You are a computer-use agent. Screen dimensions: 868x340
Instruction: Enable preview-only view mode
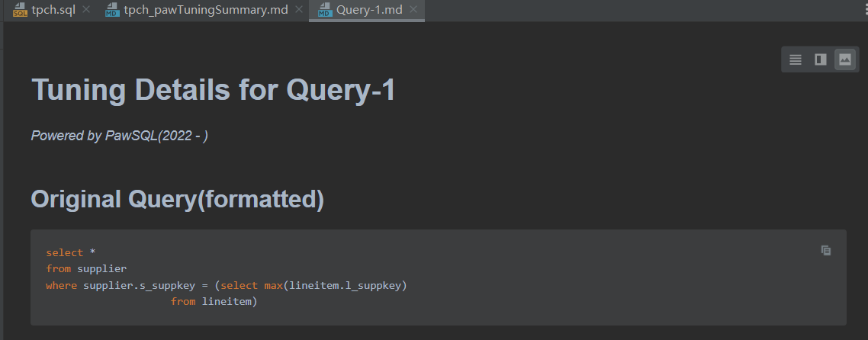pyautogui.click(x=844, y=59)
